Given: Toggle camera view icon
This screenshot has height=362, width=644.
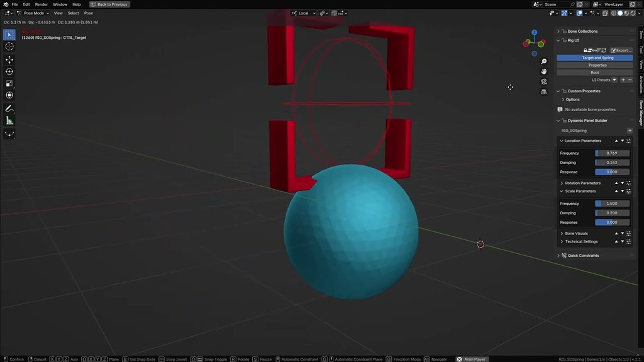Looking at the screenshot, I should [x=544, y=82].
